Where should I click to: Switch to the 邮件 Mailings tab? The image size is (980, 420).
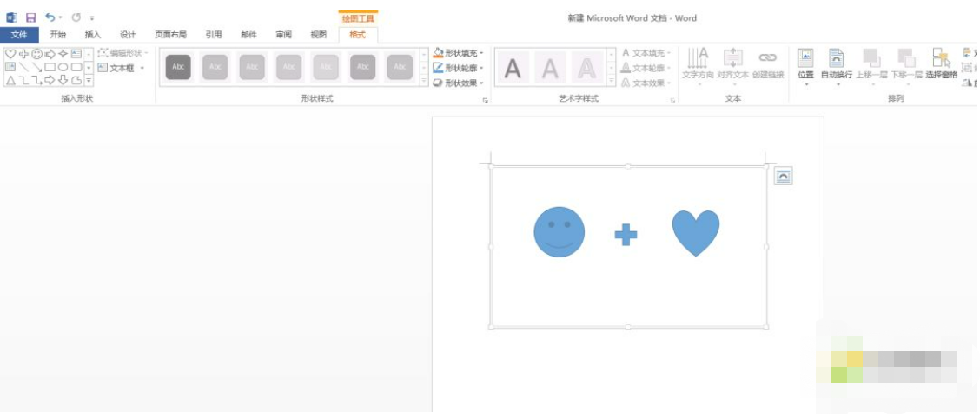pyautogui.click(x=248, y=35)
